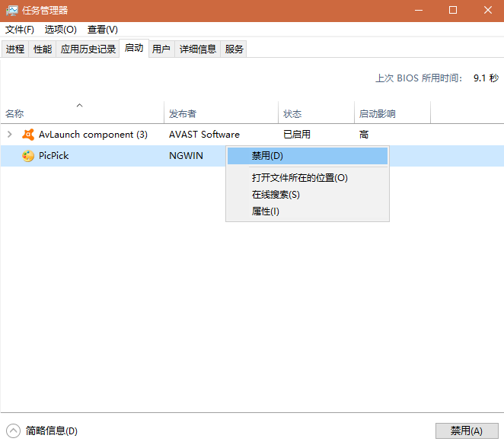Open the 文件(F) menu

20,30
